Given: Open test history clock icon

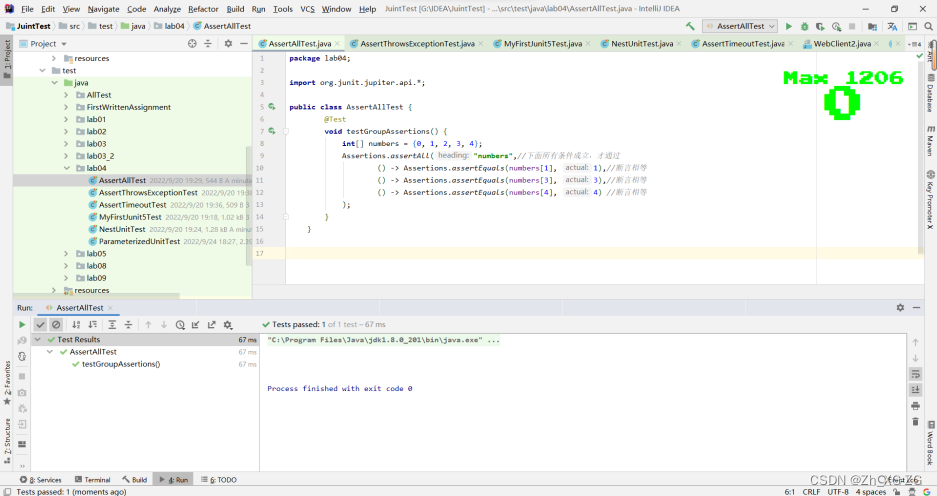Looking at the screenshot, I should click(180, 324).
